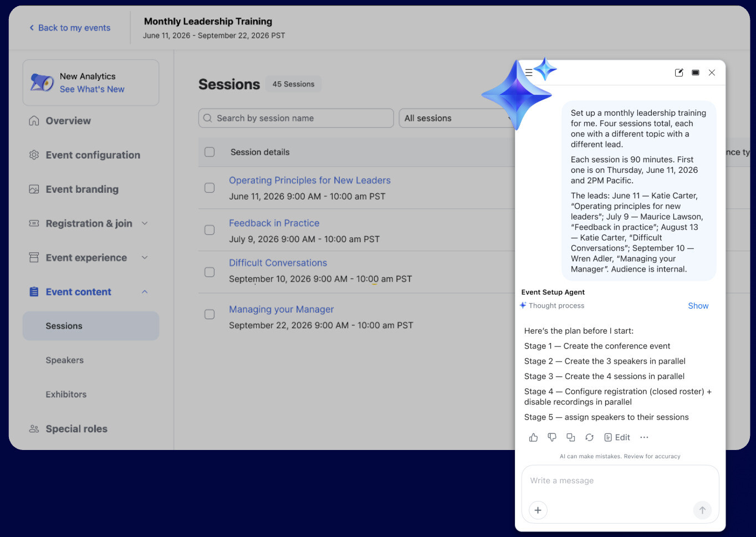Click the New Analytics megaphone icon
Image resolution: width=756 pixels, height=537 pixels.
point(42,82)
